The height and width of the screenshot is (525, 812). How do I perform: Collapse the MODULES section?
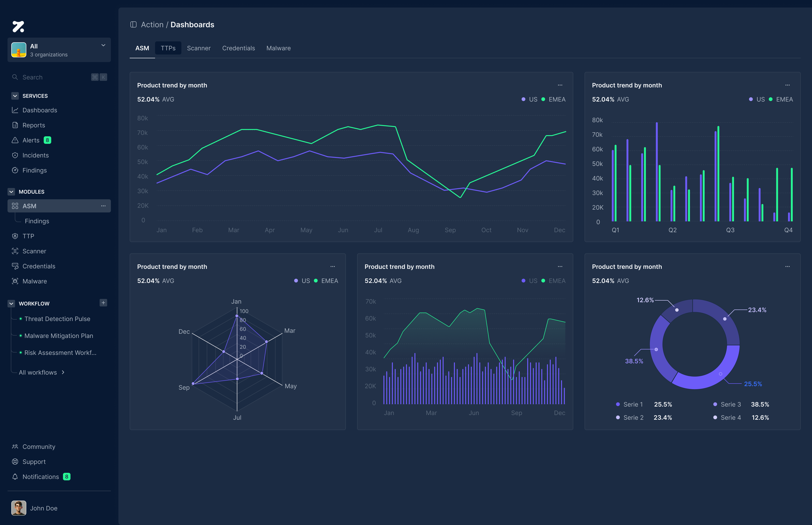pos(11,192)
